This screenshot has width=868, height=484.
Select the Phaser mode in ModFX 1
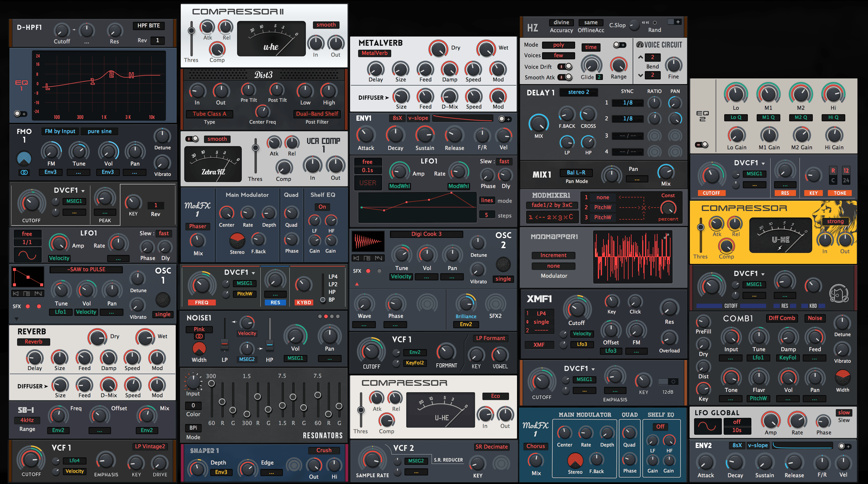pyautogui.click(x=198, y=226)
